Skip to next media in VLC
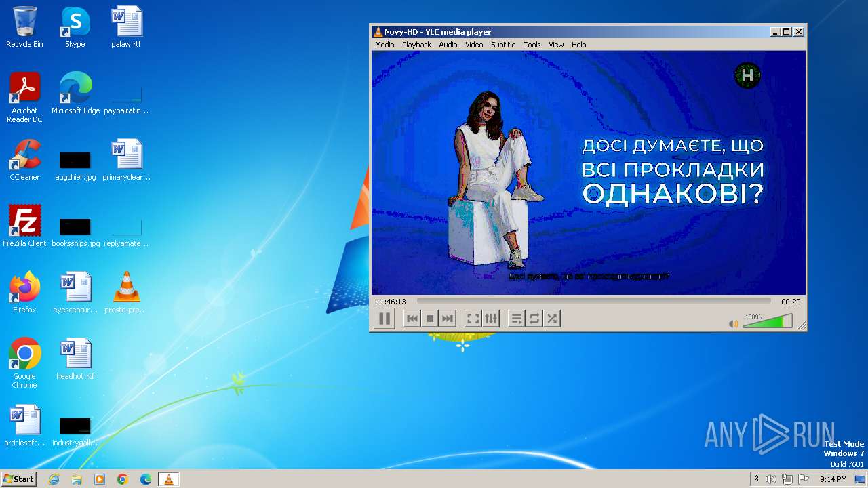868x488 pixels. tap(447, 319)
